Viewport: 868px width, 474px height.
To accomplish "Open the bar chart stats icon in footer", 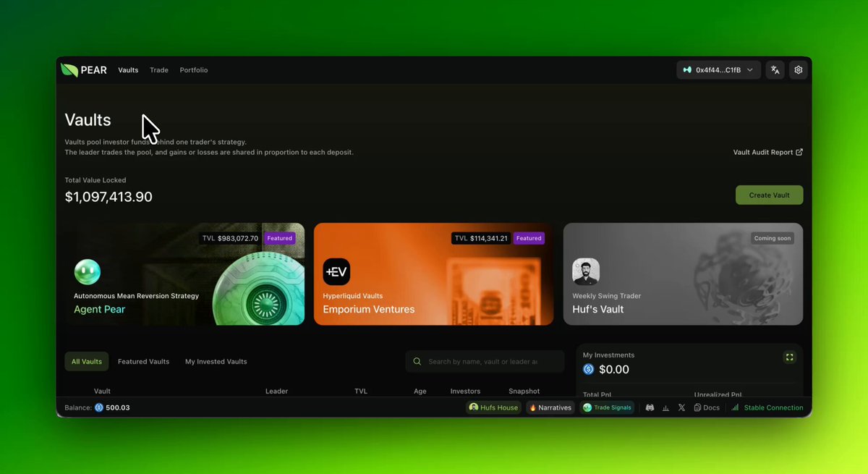I will pos(665,407).
